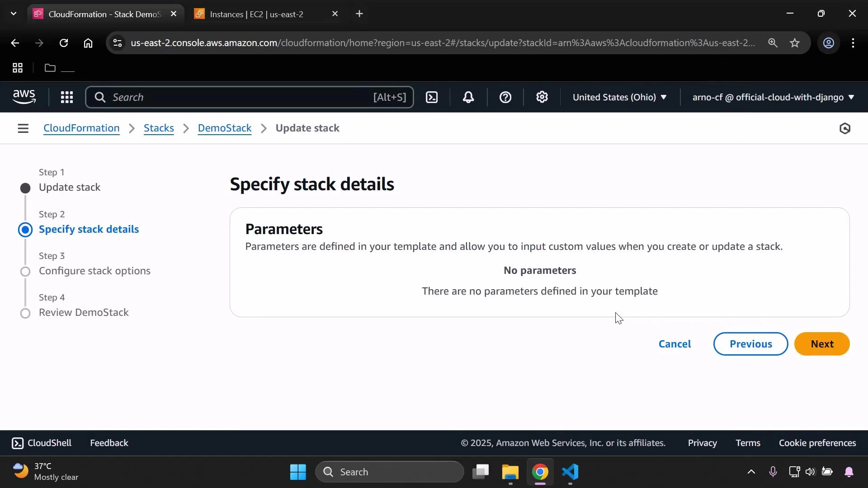Expand the arno-cf account menu
868x488 pixels.
[x=774, y=97]
